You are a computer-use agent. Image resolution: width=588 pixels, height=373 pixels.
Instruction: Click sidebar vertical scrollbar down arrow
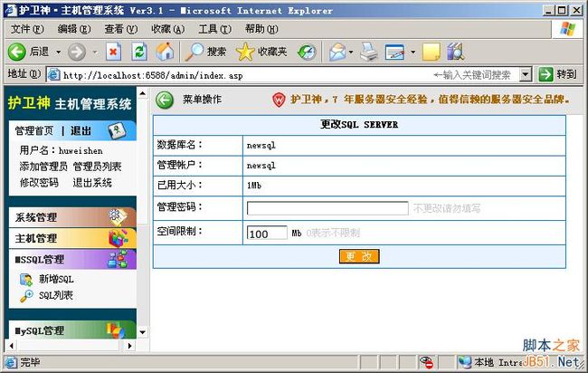(x=143, y=332)
